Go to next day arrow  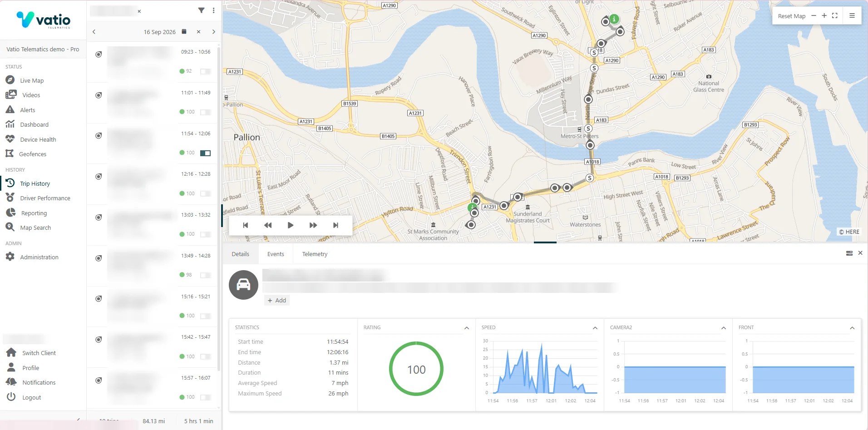(x=213, y=32)
